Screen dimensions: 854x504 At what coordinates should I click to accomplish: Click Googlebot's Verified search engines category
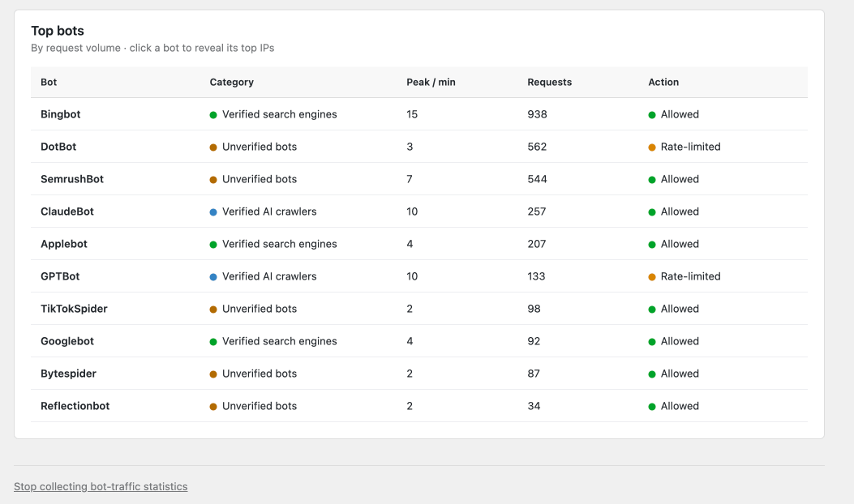point(273,341)
